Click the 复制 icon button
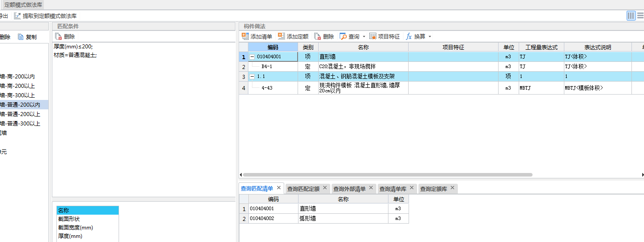 [x=27, y=37]
